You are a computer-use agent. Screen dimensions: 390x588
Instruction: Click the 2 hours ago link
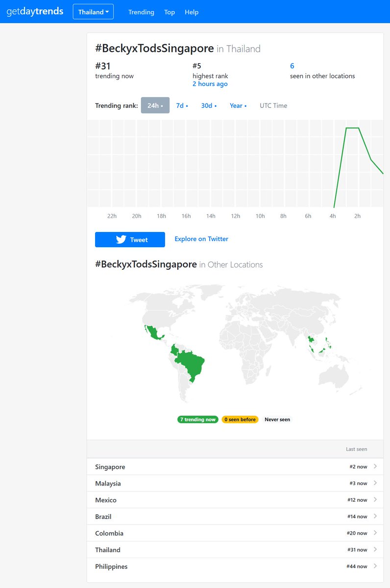click(210, 84)
